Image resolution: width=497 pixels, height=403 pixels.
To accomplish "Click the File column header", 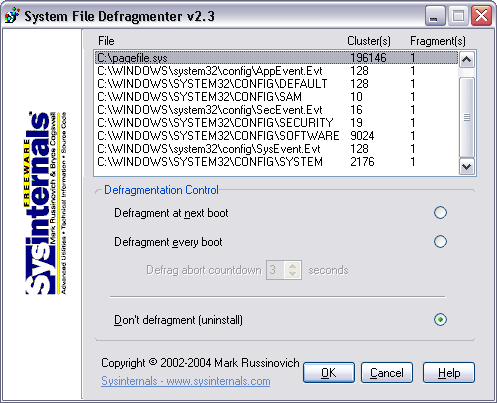I will (106, 41).
